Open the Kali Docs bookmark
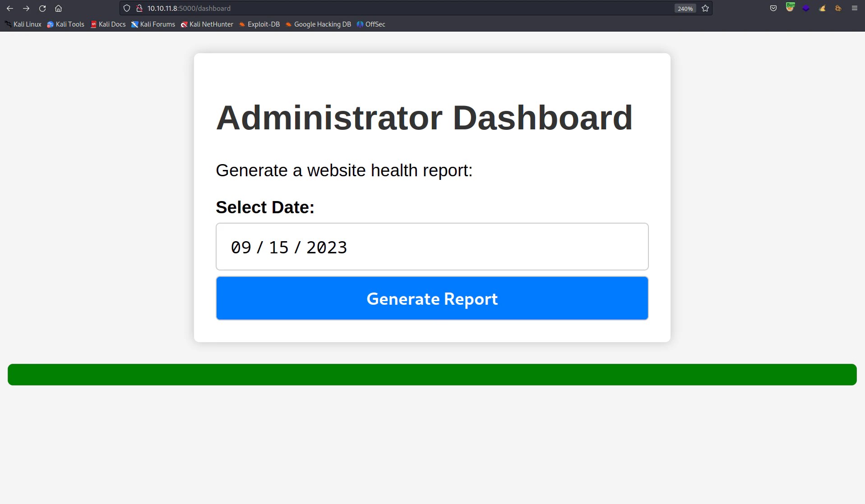The height and width of the screenshot is (504, 865). (108, 24)
